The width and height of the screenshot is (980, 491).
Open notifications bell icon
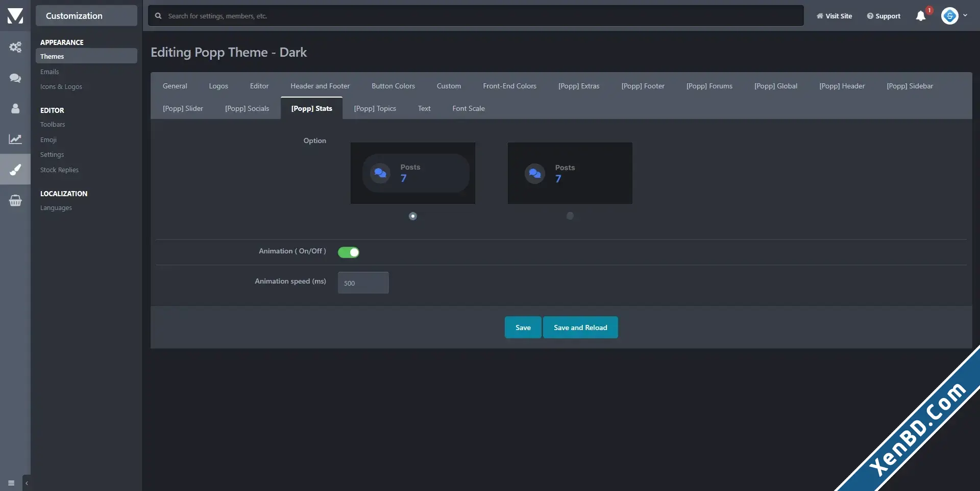tap(921, 16)
